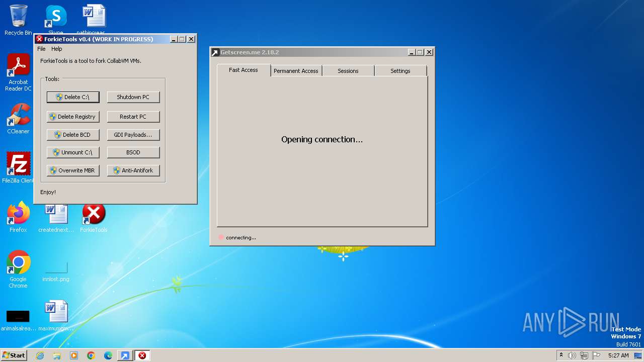Screen dimensions: 644x362
Task: Click the connecting status indicator dot
Action: tap(221, 237)
